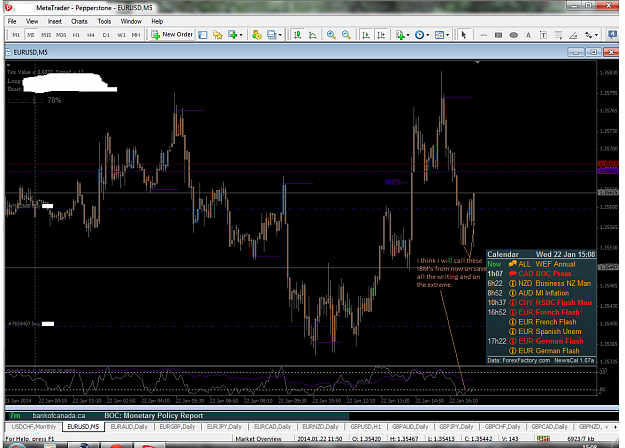Switch to EURJPY,Daily chart tab
The width and height of the screenshot is (625, 448).
[224, 426]
